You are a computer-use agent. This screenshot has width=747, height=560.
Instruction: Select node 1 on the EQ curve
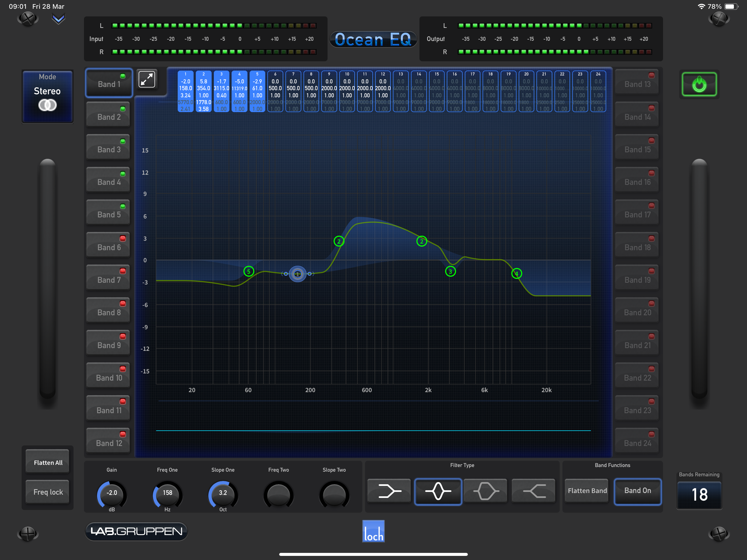pyautogui.click(x=297, y=274)
